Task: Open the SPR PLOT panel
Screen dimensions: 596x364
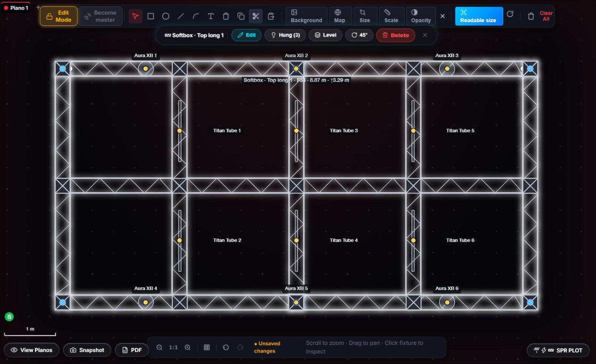Action: [x=559, y=350]
